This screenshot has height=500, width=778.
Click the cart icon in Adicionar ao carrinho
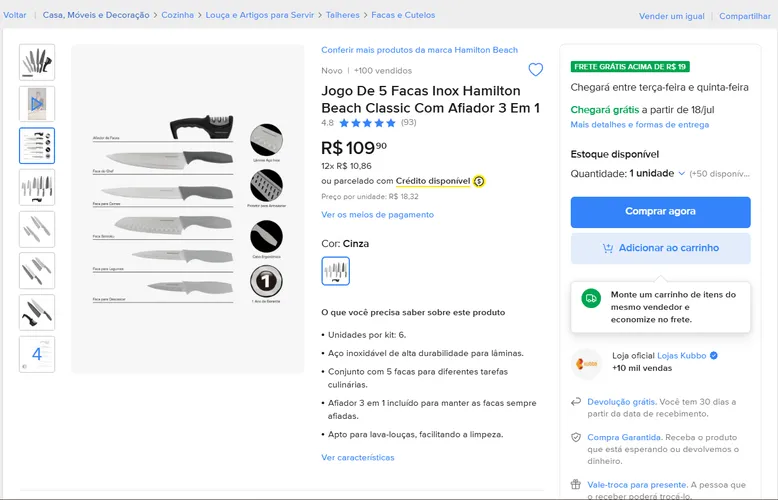[608, 248]
